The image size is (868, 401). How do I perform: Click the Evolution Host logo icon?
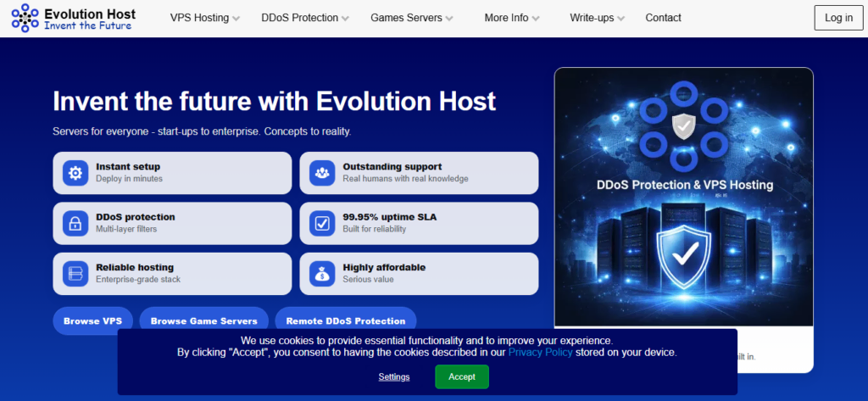25,18
